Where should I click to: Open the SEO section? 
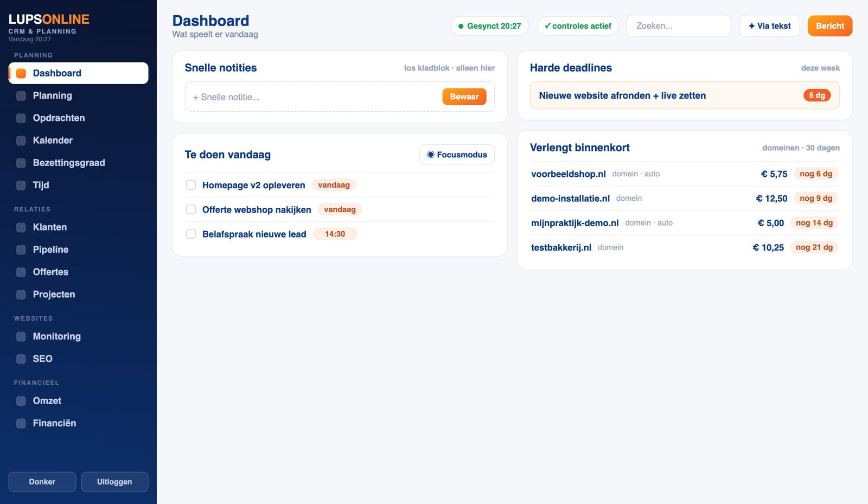point(78,359)
